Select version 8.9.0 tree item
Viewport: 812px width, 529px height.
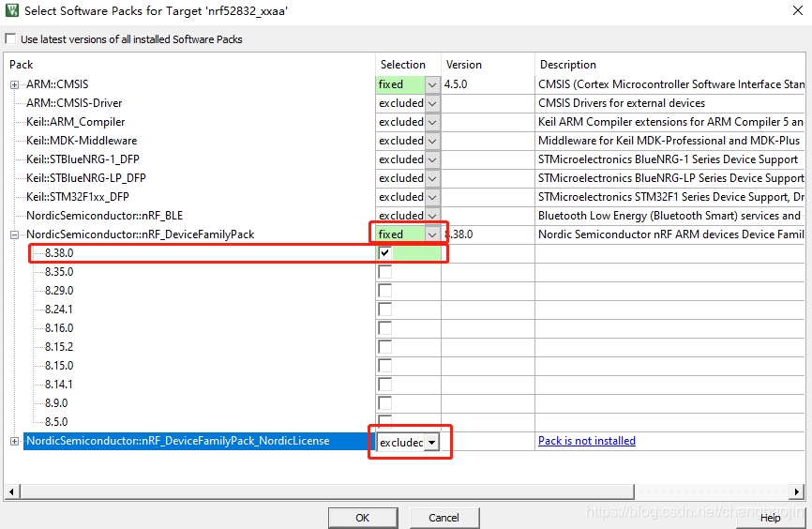pyautogui.click(x=56, y=402)
